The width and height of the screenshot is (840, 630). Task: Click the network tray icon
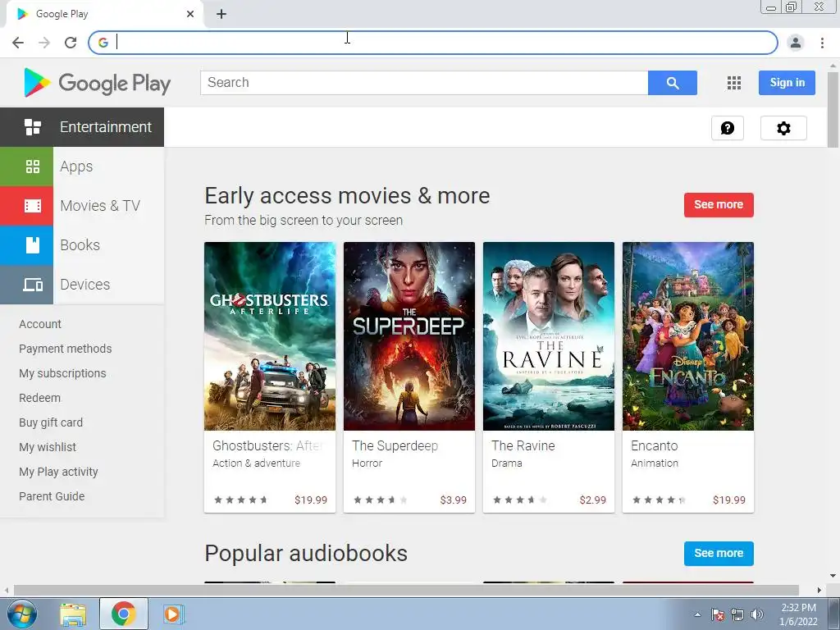pyautogui.click(x=737, y=614)
